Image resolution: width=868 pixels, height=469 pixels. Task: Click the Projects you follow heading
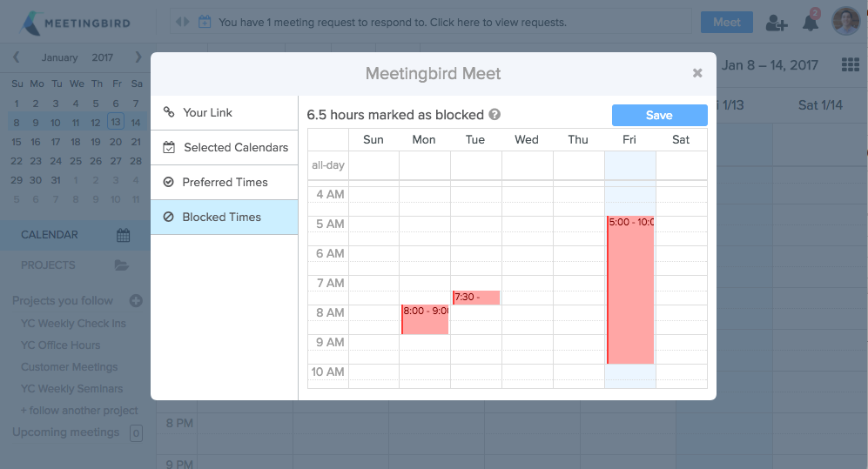click(63, 301)
